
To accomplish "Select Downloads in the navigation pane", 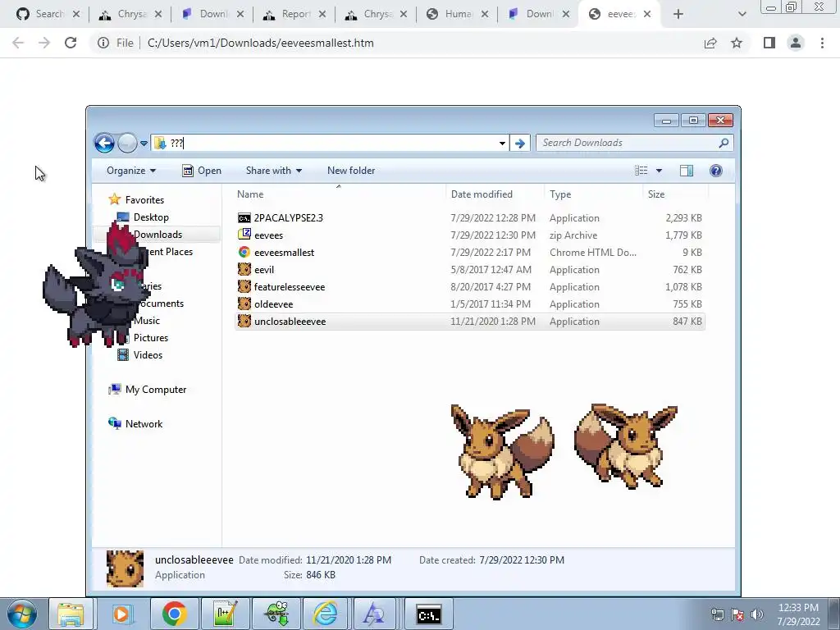I will click(x=158, y=234).
